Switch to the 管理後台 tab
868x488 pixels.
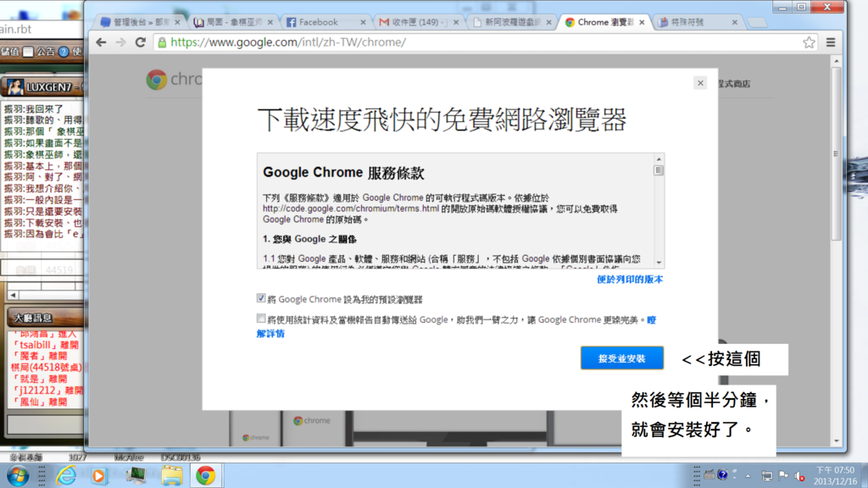(141, 22)
